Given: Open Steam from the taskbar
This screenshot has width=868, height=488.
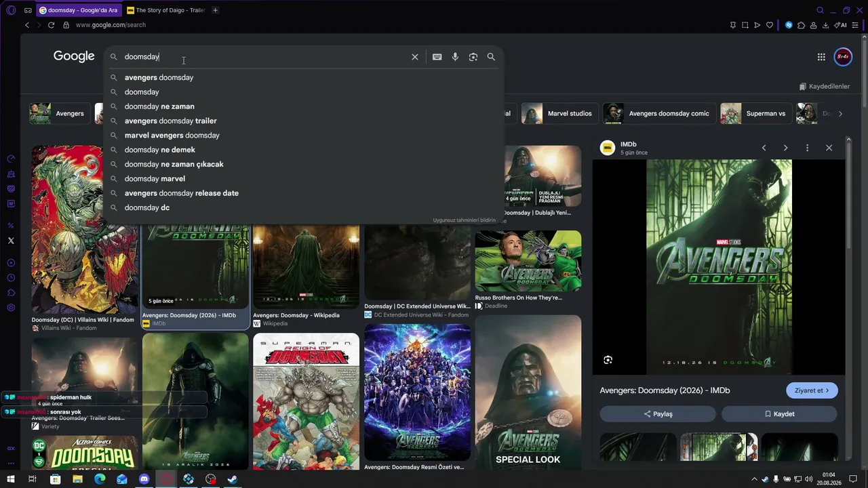Looking at the screenshot, I should [x=233, y=479].
